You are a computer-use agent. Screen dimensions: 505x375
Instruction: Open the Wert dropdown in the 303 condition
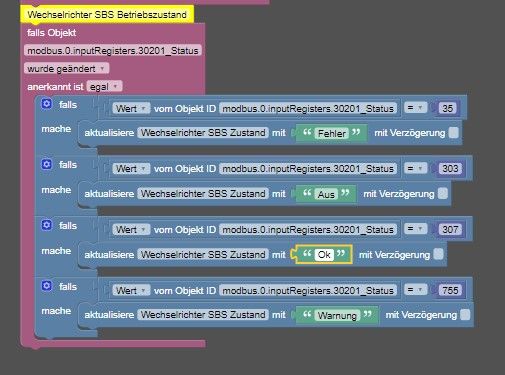131,169
